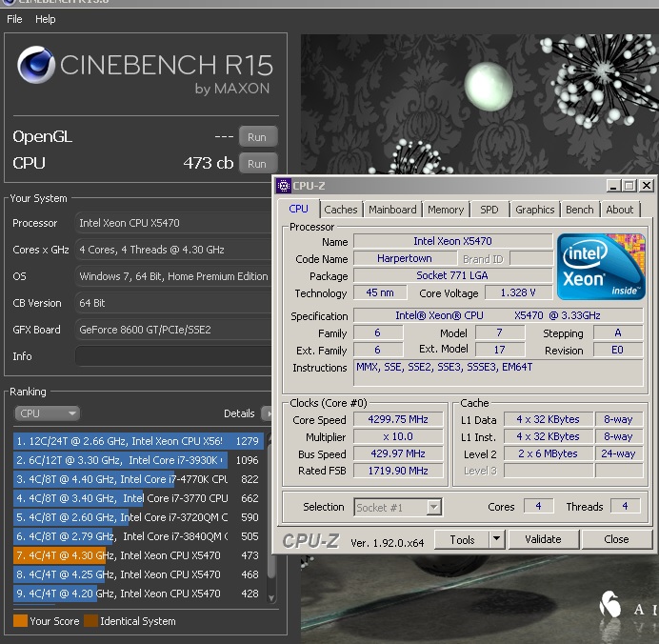Click the Bus Speed value 429.97 MHz

tap(398, 453)
